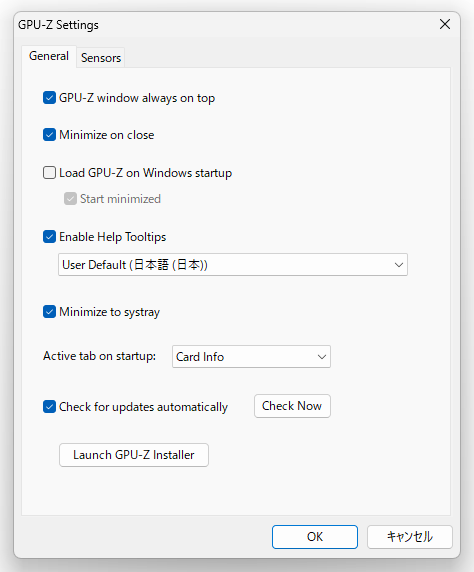Enable Load GPU-Z on Windows startup
The width and height of the screenshot is (474, 572).
(x=49, y=173)
